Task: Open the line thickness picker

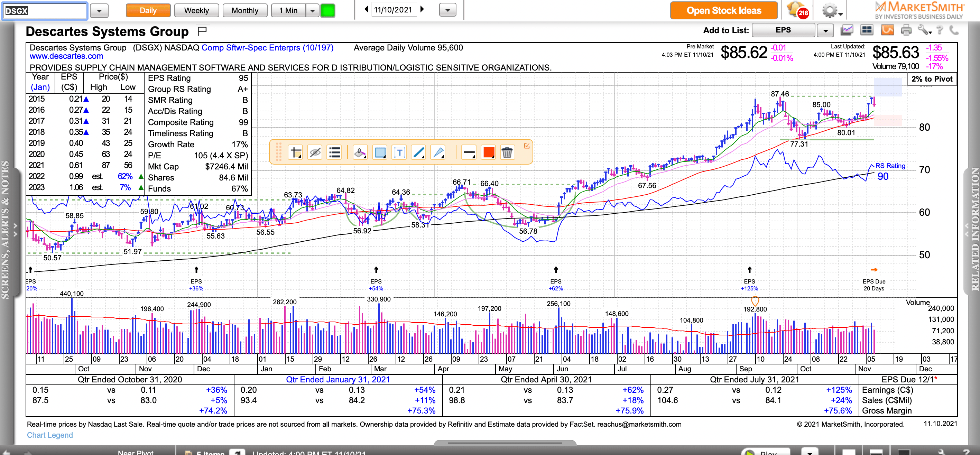Action: 469,153
